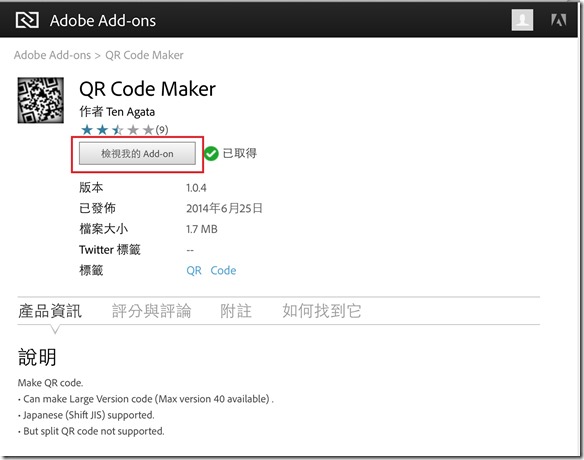
Task: Switch to the 評分與評論 tab
Action: pos(152,311)
